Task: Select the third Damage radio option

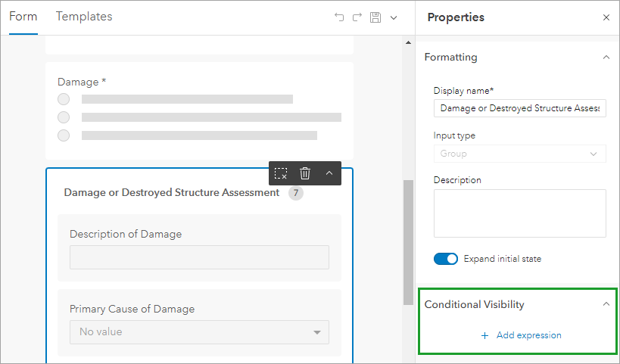Action: pos(64,135)
